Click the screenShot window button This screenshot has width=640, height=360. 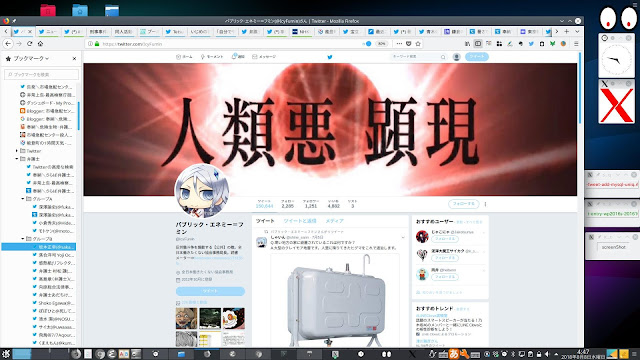click(613, 247)
